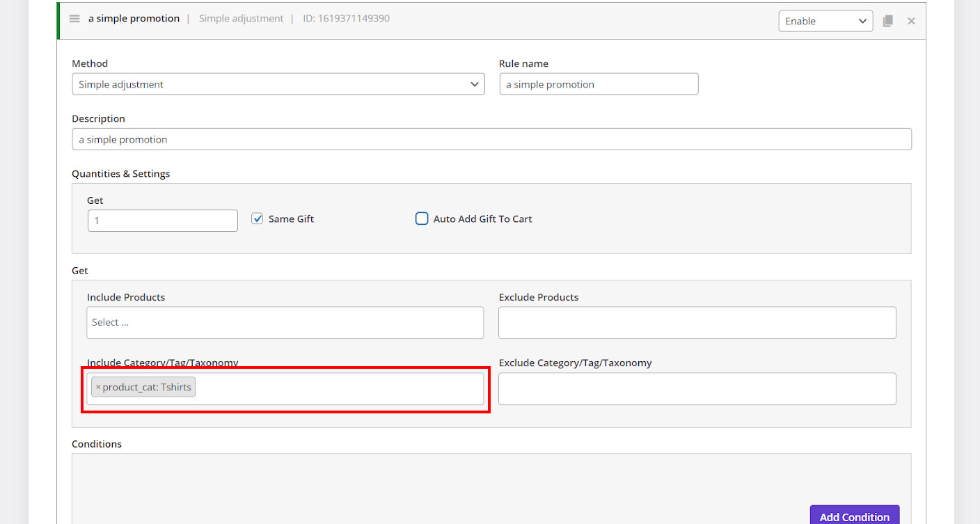Image resolution: width=980 pixels, height=524 pixels.
Task: Open the Enable status dropdown
Action: tap(825, 21)
